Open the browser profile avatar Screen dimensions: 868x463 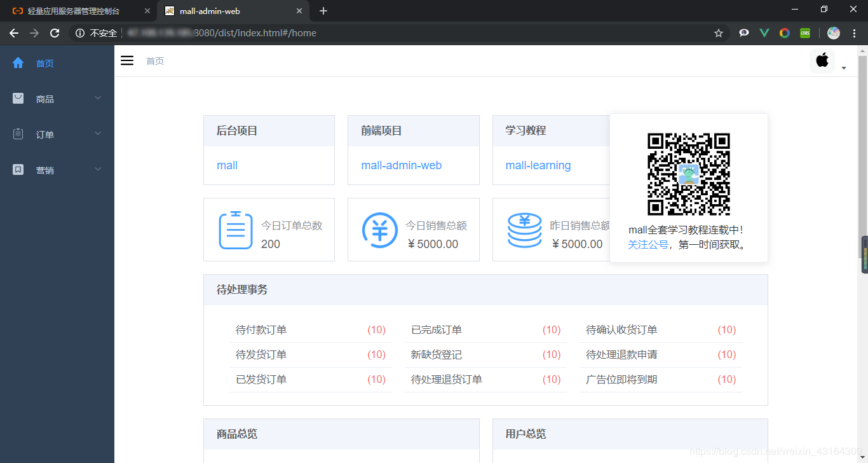tap(834, 33)
